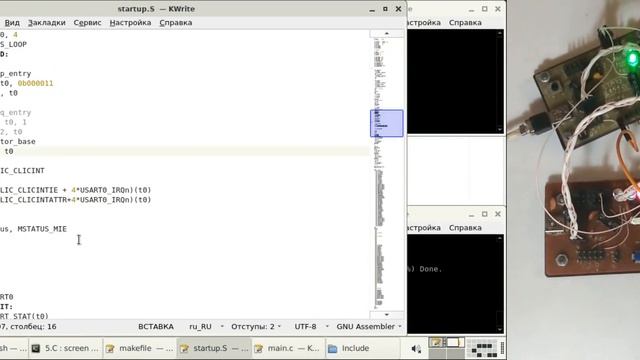This screenshot has height=360, width=640.
Task: Click the editor scrollbar up arrow
Action: point(387,33)
